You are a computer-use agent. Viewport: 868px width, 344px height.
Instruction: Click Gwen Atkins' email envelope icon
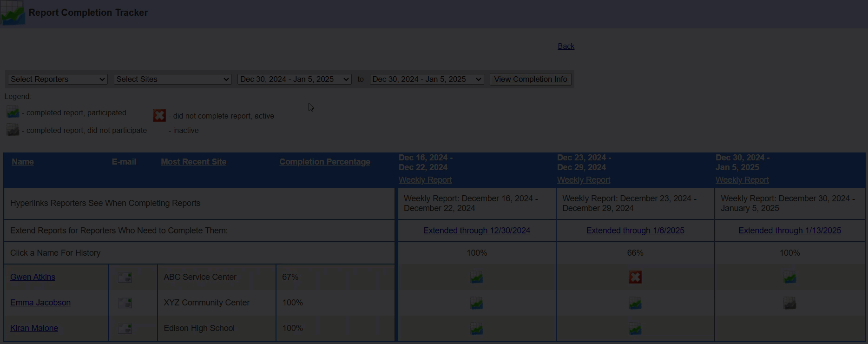(x=125, y=278)
